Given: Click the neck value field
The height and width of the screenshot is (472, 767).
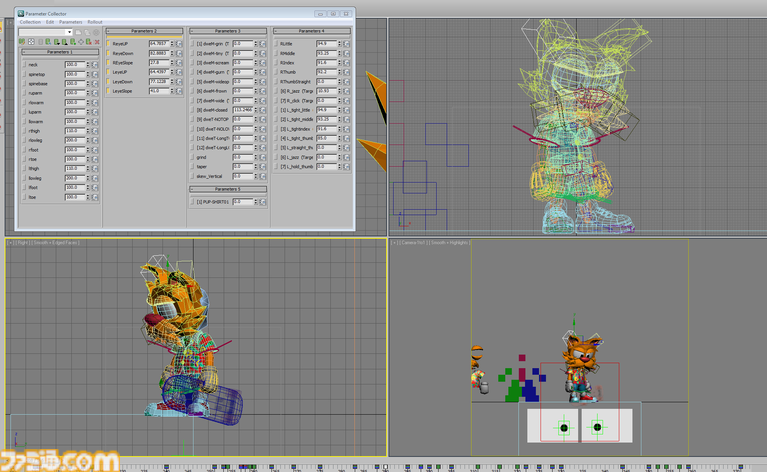Looking at the screenshot, I should click(75, 65).
